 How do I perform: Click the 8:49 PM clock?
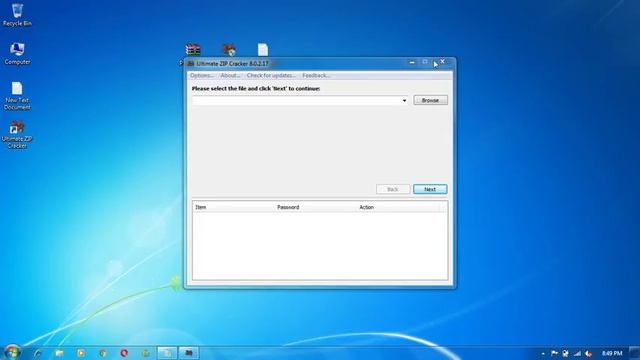coord(612,353)
